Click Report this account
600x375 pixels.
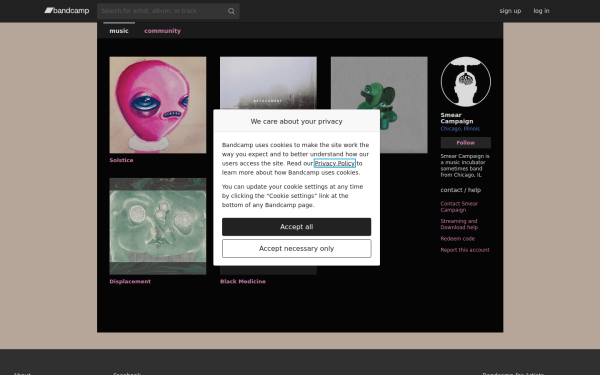[x=465, y=250]
